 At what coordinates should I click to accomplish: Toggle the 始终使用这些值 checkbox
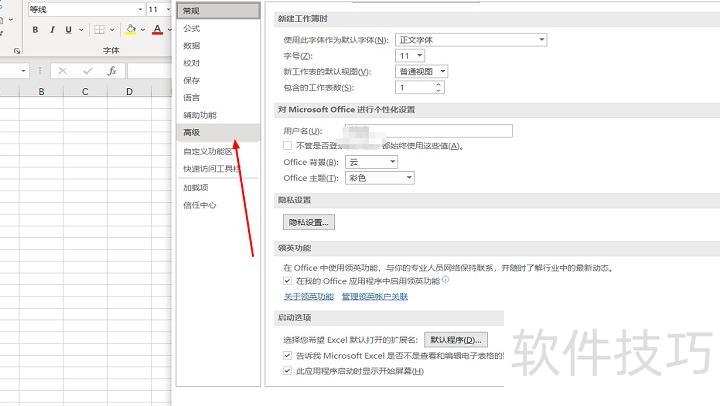point(287,146)
